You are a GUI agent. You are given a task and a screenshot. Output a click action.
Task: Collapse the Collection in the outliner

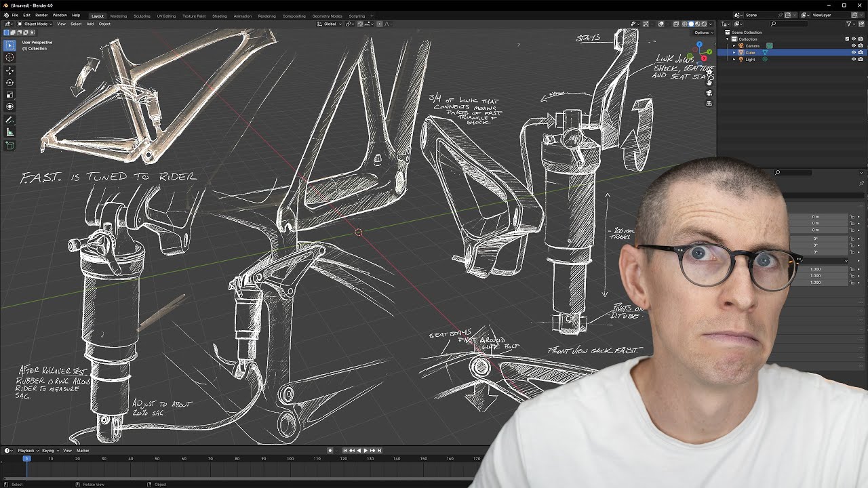tap(727, 39)
